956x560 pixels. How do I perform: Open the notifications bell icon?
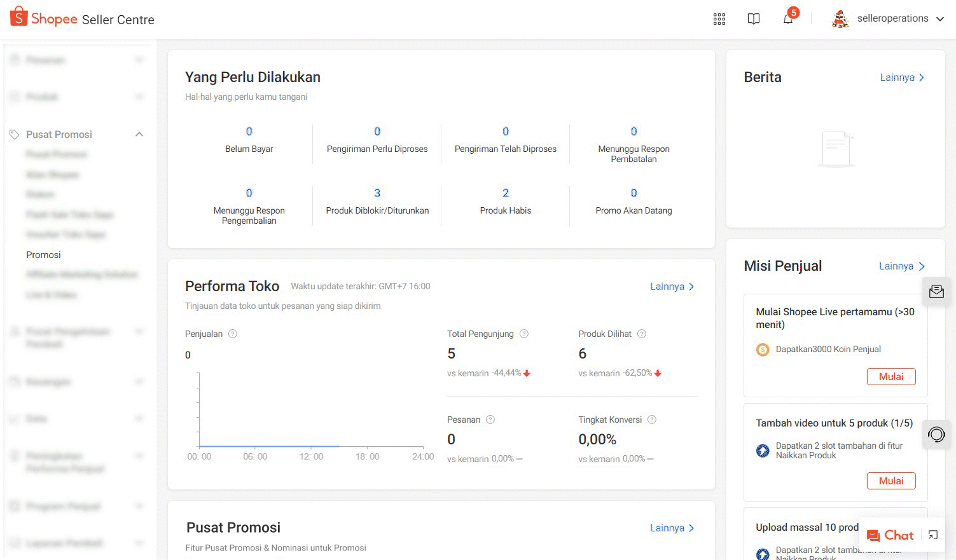(788, 19)
